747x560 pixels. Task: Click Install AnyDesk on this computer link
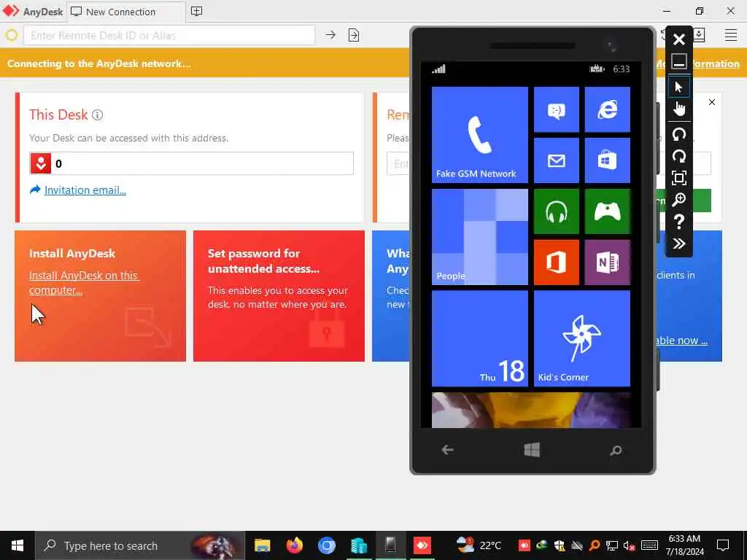click(83, 282)
